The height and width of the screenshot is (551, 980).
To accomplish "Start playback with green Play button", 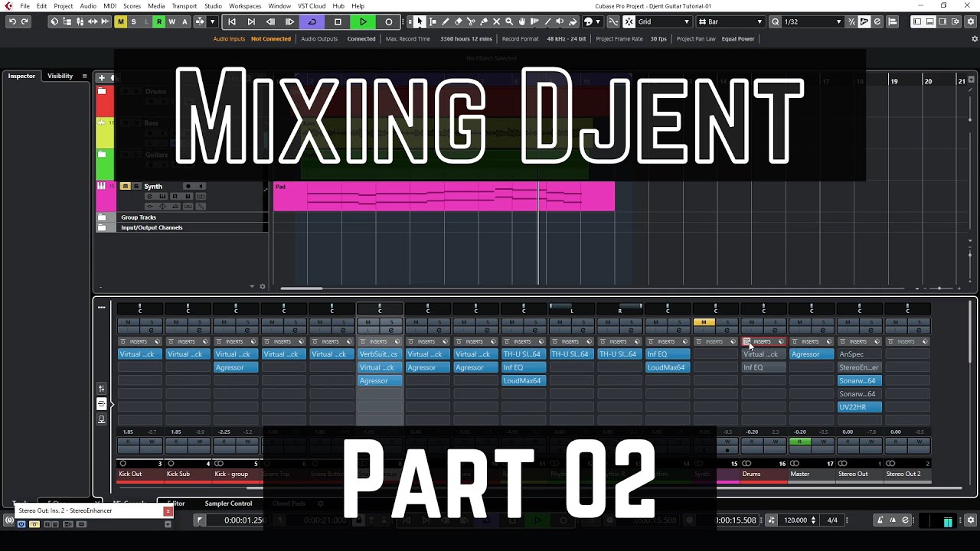I will [x=363, y=21].
